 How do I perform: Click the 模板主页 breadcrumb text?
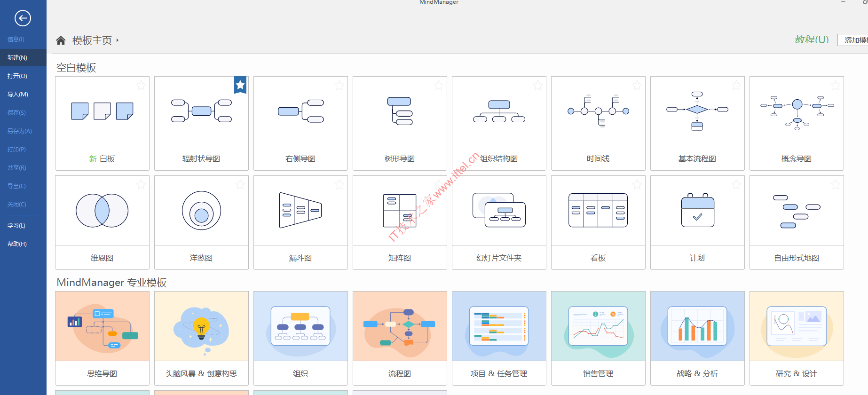point(92,40)
